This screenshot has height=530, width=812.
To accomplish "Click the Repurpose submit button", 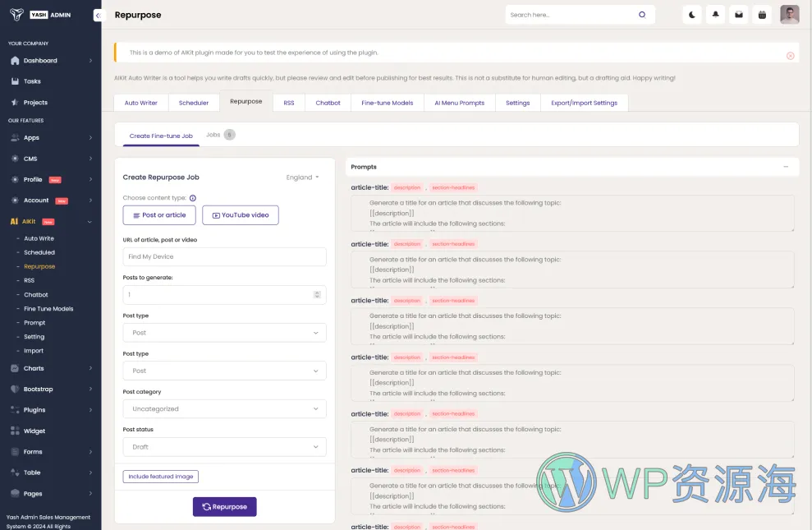I will 224,507.
